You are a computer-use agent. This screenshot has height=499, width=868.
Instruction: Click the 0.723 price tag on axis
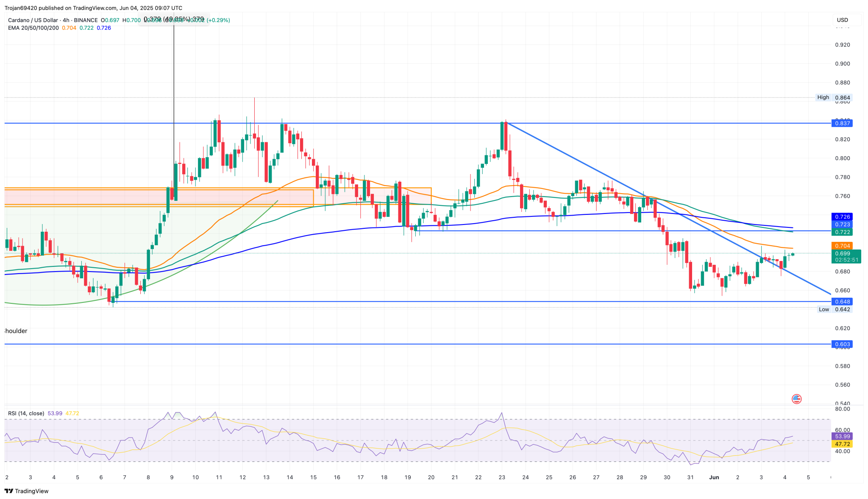click(x=842, y=225)
